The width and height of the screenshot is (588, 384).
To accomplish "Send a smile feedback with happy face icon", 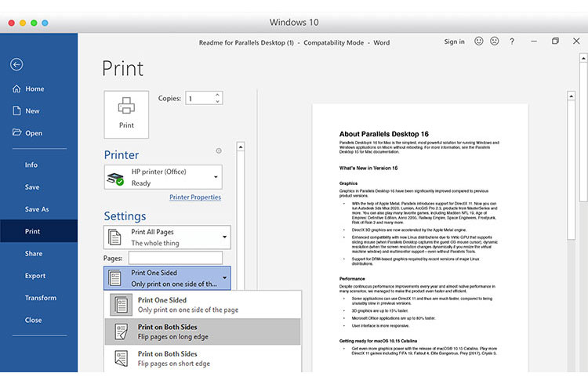I will point(478,42).
